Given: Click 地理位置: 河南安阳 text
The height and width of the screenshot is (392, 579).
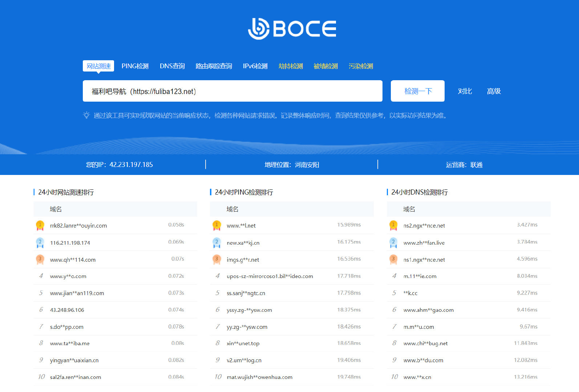Looking at the screenshot, I should pyautogui.click(x=292, y=165).
